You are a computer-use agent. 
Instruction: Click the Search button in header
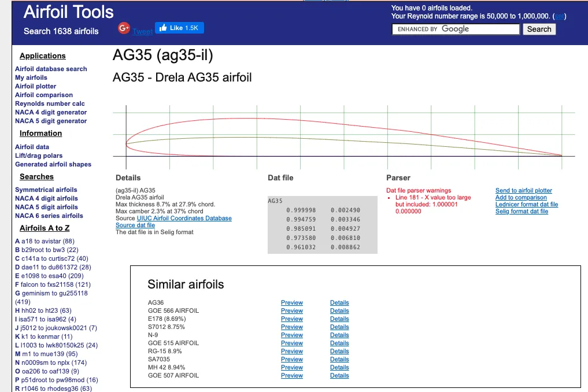coord(539,29)
